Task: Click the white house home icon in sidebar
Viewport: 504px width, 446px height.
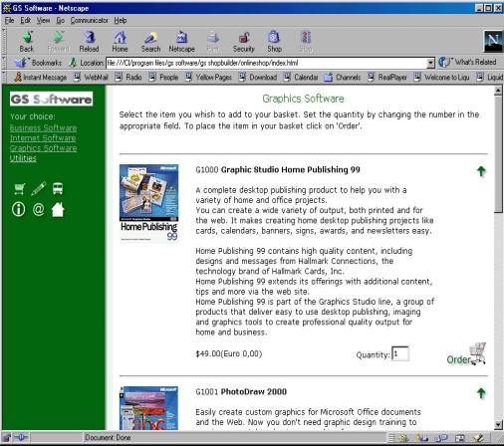Action: 58,209
